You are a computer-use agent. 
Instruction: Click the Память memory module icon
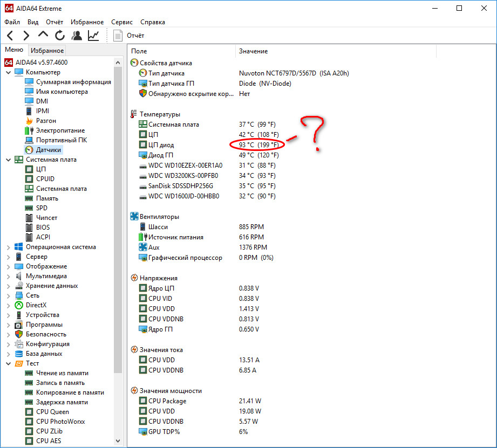pyautogui.click(x=29, y=198)
